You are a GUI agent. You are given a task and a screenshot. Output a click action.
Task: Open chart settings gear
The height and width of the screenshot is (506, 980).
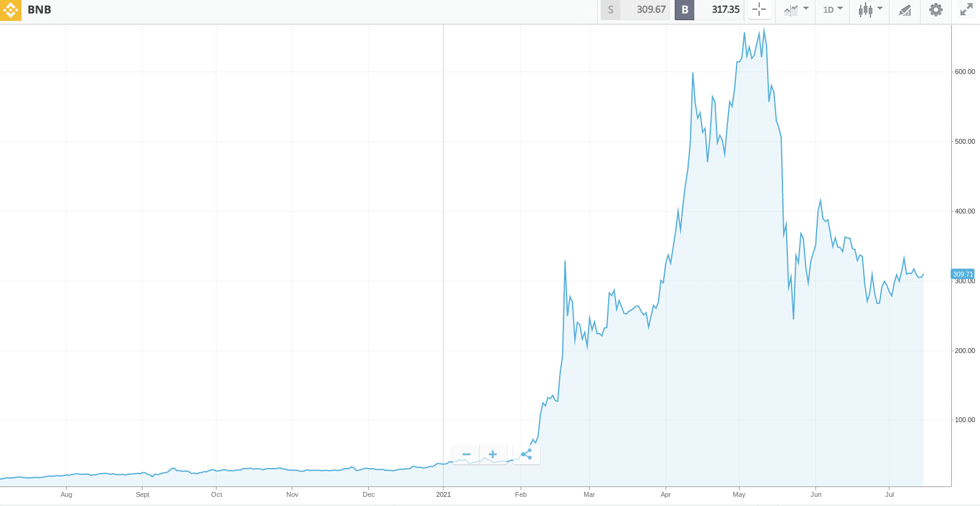pos(936,10)
